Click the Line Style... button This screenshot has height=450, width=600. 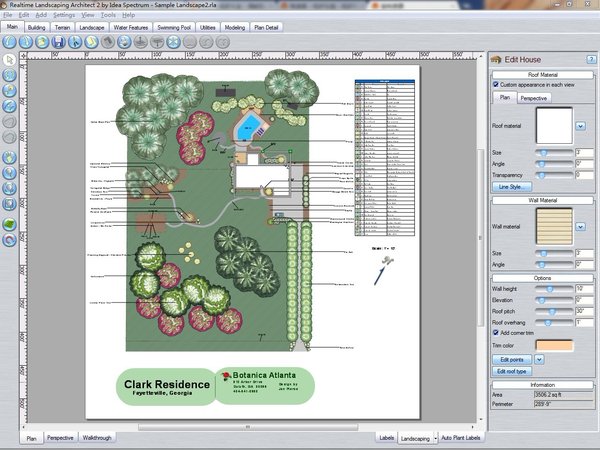point(513,186)
